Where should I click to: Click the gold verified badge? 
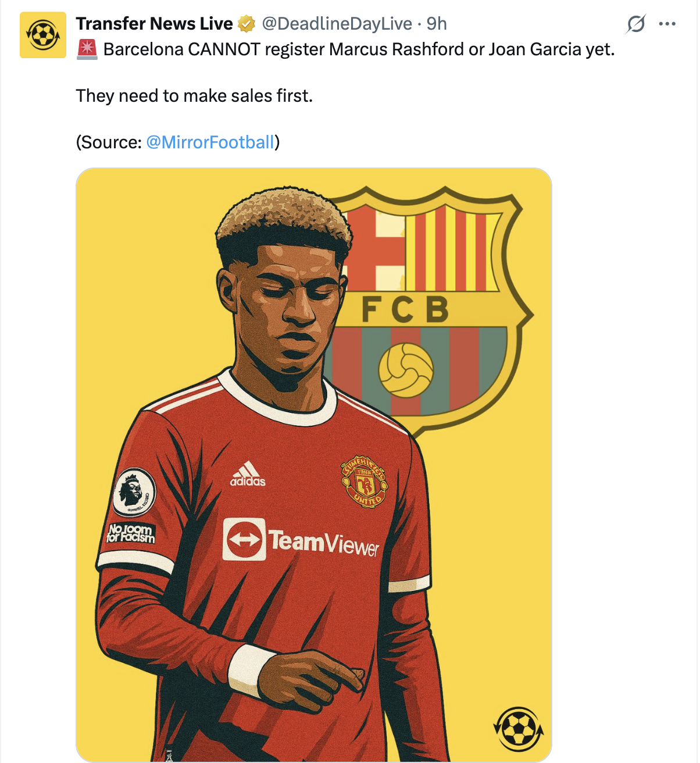(247, 24)
